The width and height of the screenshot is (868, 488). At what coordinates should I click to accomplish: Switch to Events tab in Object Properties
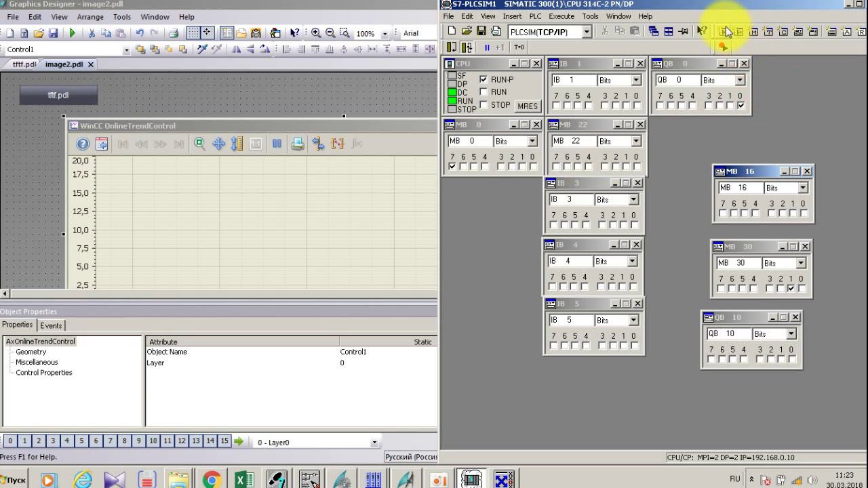click(51, 325)
